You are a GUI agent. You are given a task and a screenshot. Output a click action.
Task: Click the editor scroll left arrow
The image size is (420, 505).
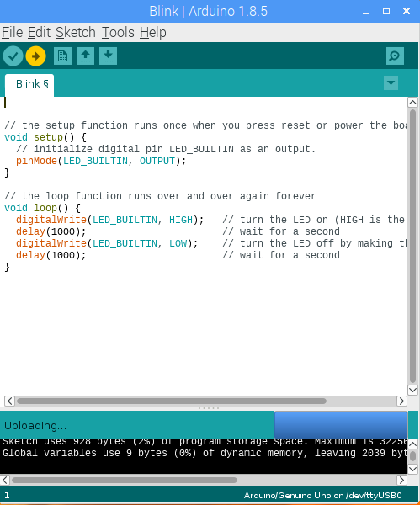pyautogui.click(x=9, y=401)
